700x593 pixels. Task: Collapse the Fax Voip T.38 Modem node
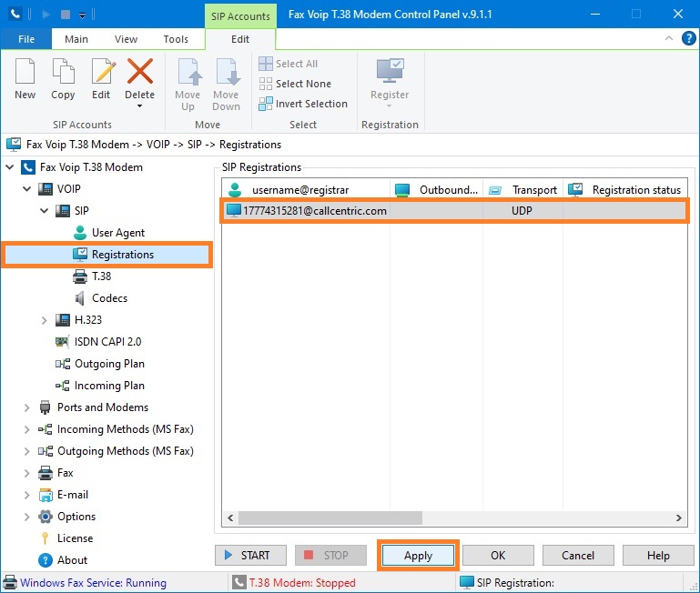coord(10,167)
